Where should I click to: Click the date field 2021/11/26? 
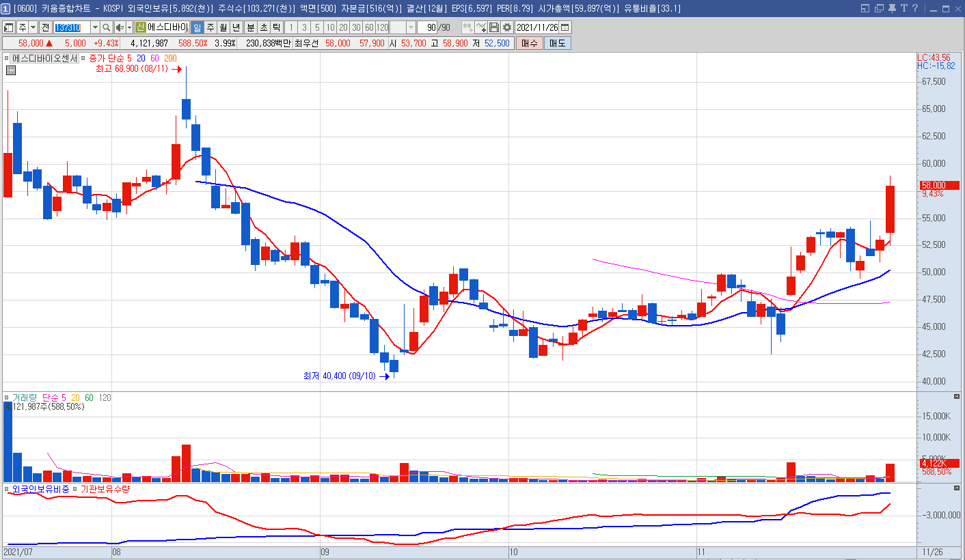pos(536,27)
